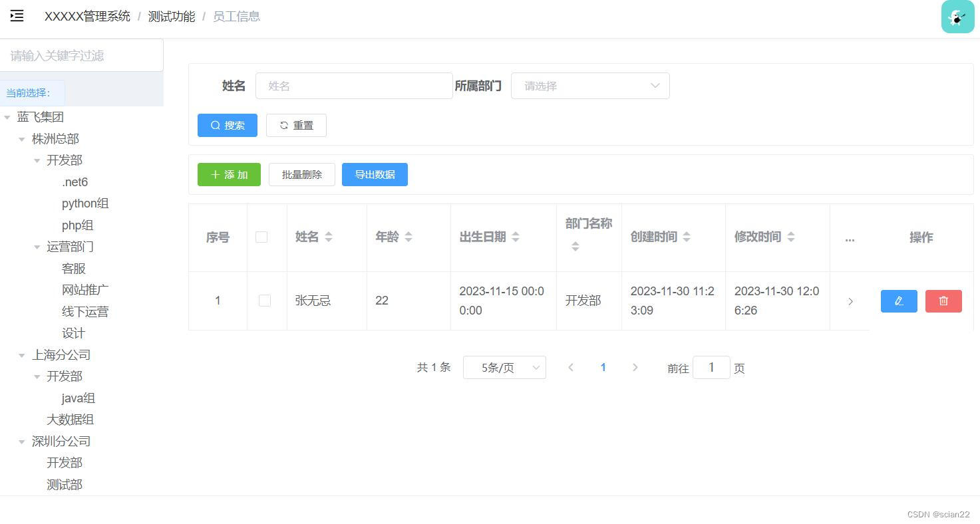Select php组 in department tree
This screenshot has height=524, width=980.
[x=77, y=225]
